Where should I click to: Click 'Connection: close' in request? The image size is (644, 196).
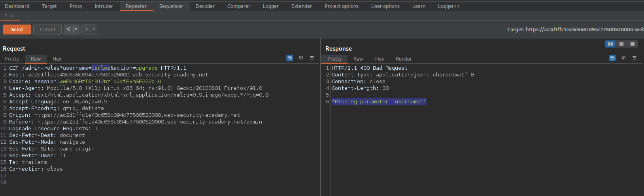click(36, 169)
